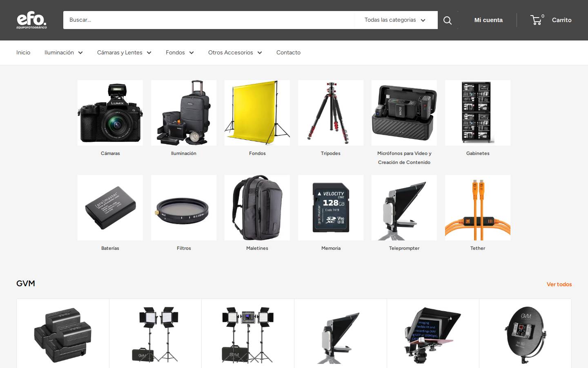
Task: Expand the Fondos nav menu
Action: [x=180, y=52]
